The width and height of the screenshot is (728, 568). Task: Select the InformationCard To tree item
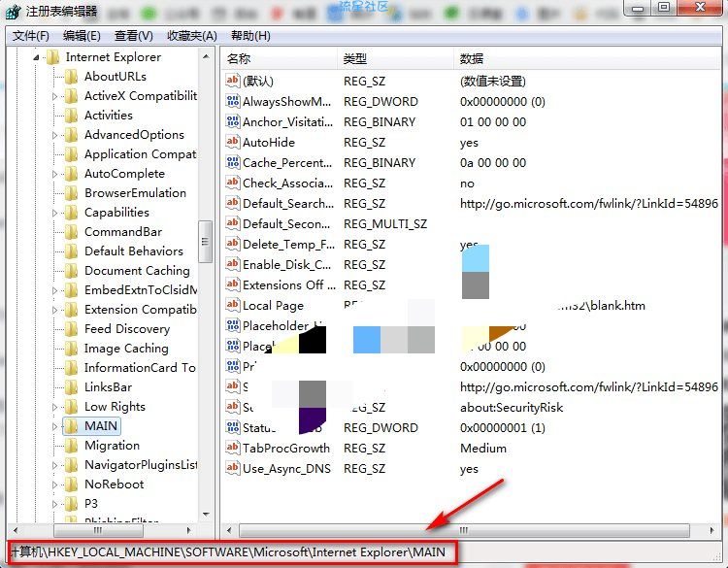point(140,368)
